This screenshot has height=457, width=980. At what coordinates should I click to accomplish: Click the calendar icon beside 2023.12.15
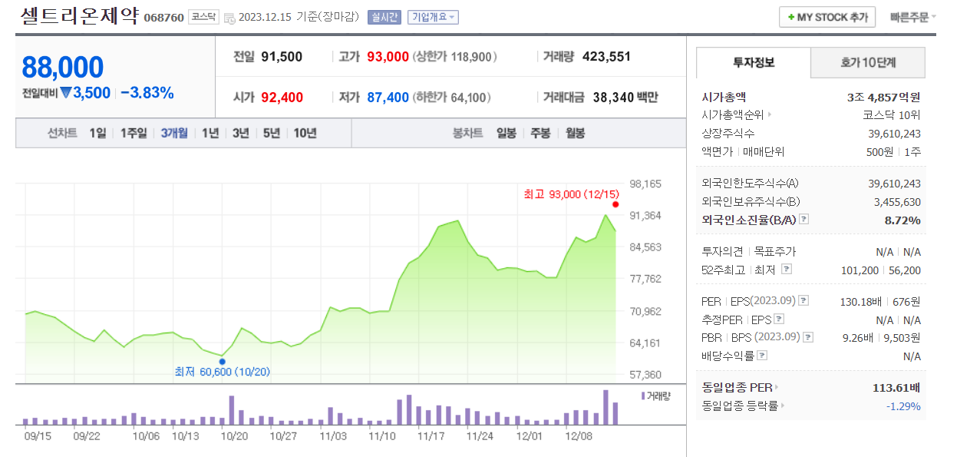click(x=229, y=18)
